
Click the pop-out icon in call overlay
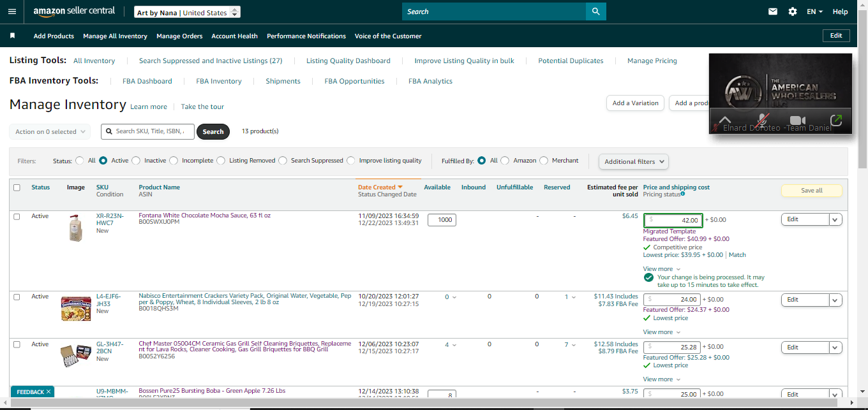pos(836,120)
